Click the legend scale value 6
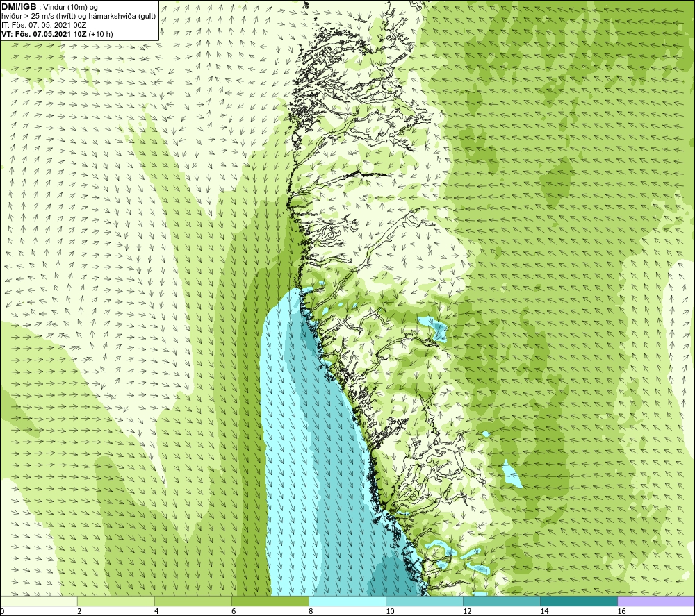Image resolution: width=695 pixels, height=616 pixels. tap(234, 611)
